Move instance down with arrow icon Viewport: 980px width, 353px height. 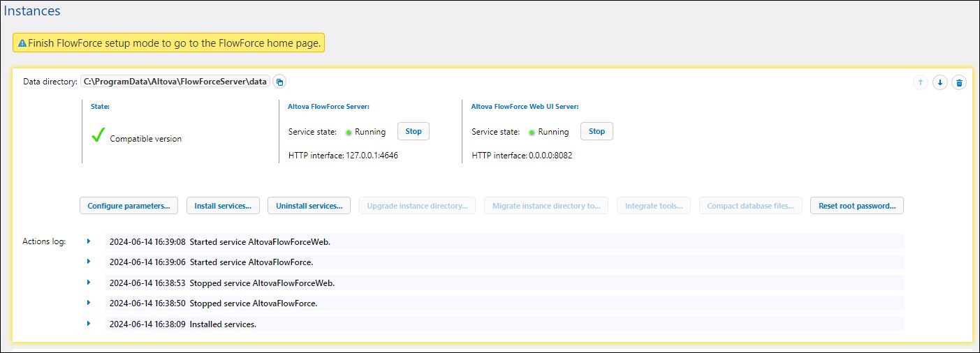pyautogui.click(x=940, y=83)
